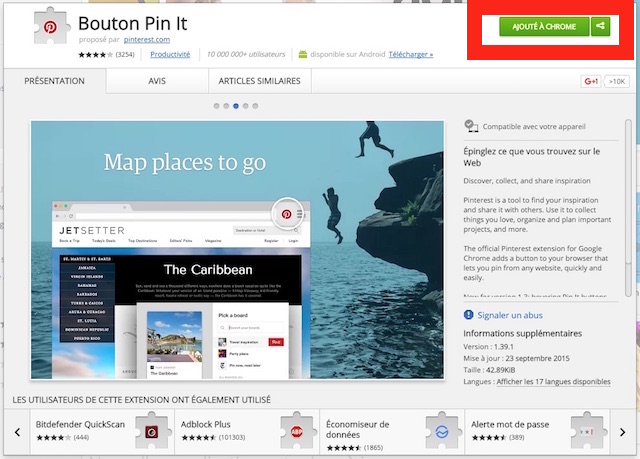Screen dimensions: 640x459
Task: Click the (3254) review count
Action: [125, 54]
